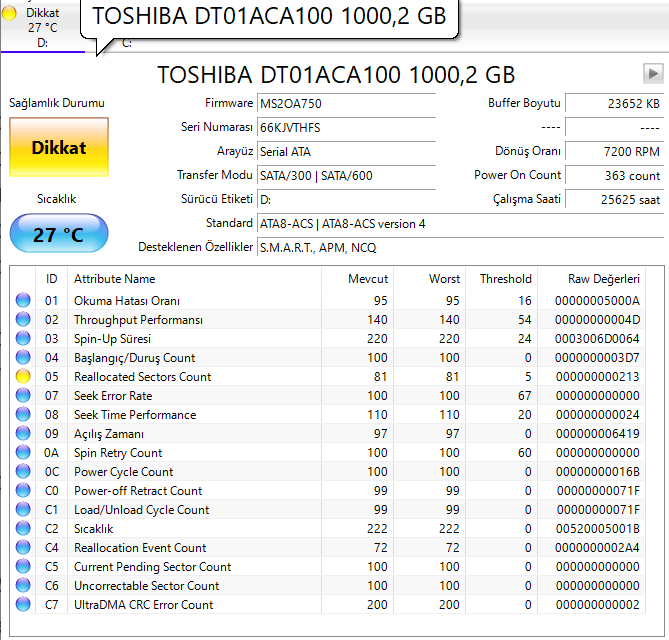Image resolution: width=669 pixels, height=640 pixels.
Task: Click the blue status icon for Current Pending Sector Count
Action: coord(23,566)
